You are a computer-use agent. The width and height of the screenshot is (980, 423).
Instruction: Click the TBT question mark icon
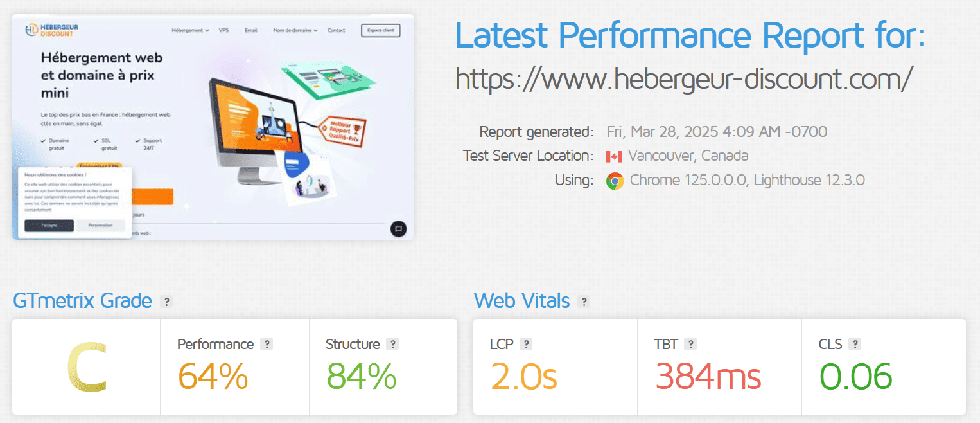point(690,345)
